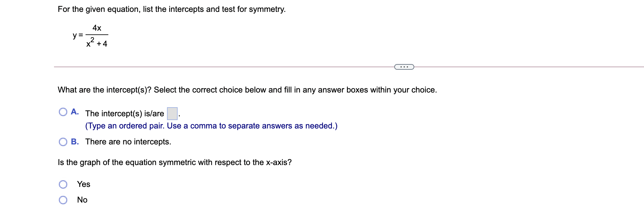
Task: Click the "Yes" option label text
Action: [x=84, y=184]
